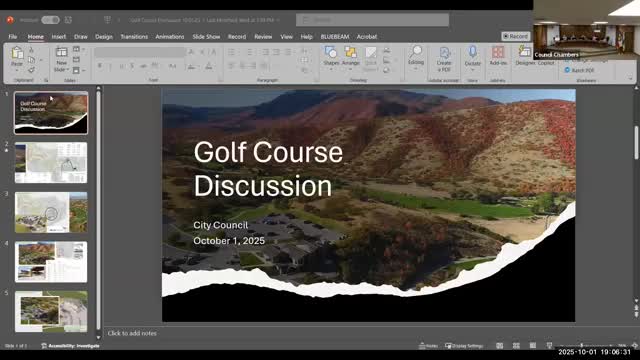Click Accessibility: Investigate in status bar
This screenshot has width=640, height=360.
[x=70, y=346]
